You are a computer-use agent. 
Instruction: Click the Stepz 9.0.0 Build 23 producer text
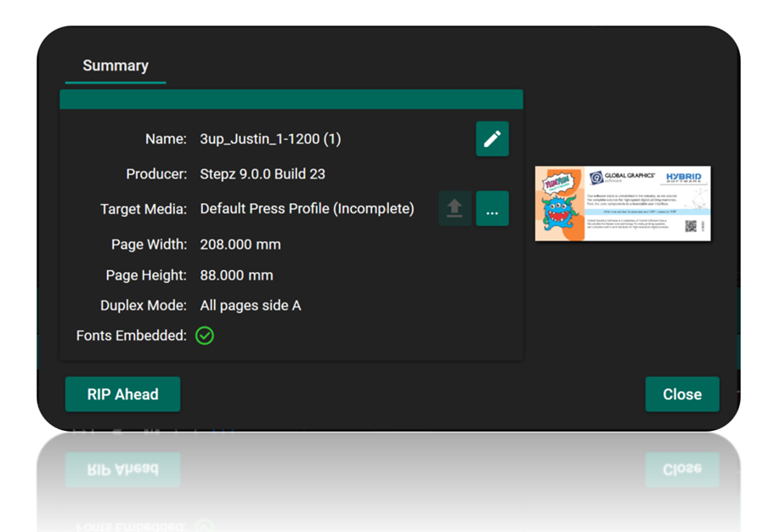pyautogui.click(x=263, y=174)
